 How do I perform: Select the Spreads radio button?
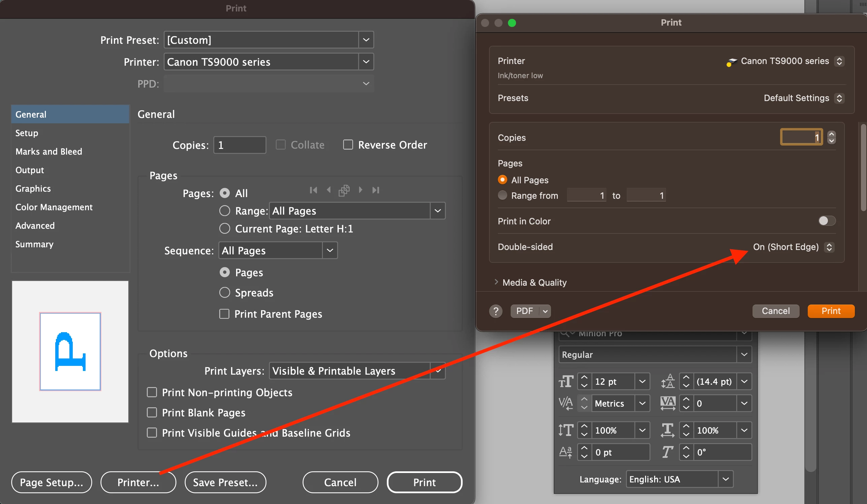coord(225,292)
